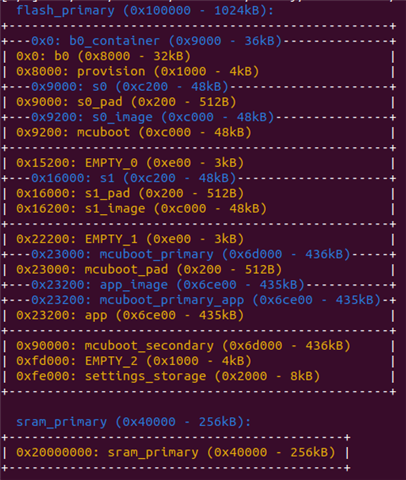Click the s0_image span header
This screenshot has height=480, width=406.
(x=152, y=117)
